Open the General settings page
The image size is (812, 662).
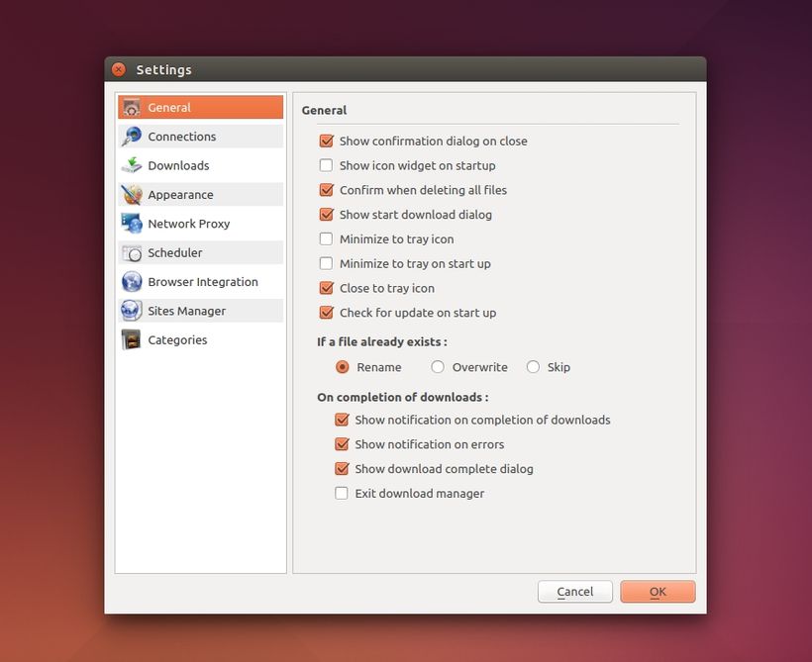coord(200,107)
